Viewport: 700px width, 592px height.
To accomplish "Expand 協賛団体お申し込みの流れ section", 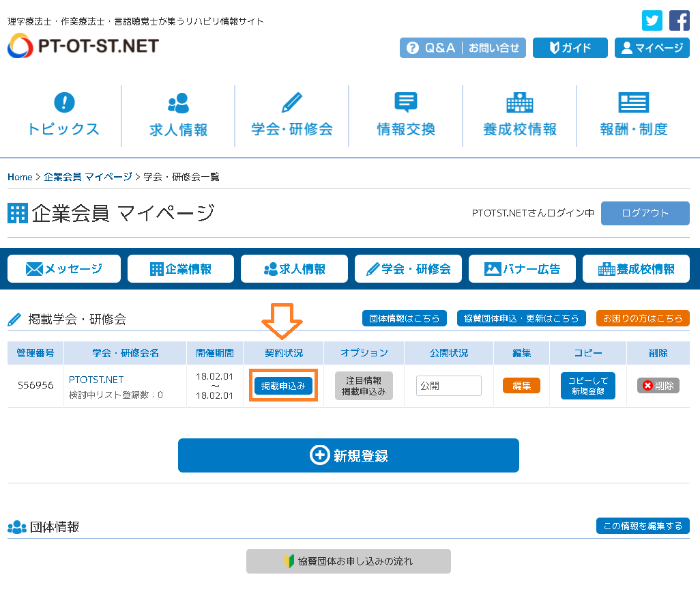I will point(349,561).
